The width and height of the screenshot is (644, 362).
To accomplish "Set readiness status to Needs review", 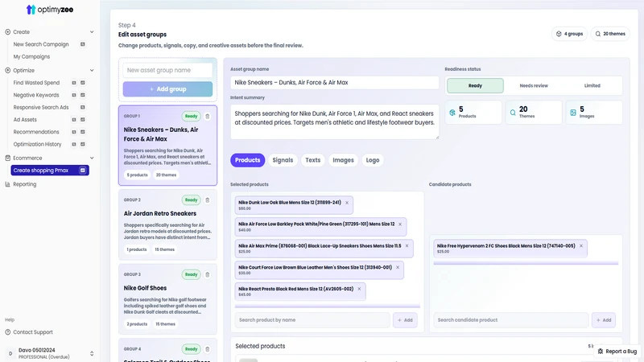I will (534, 86).
